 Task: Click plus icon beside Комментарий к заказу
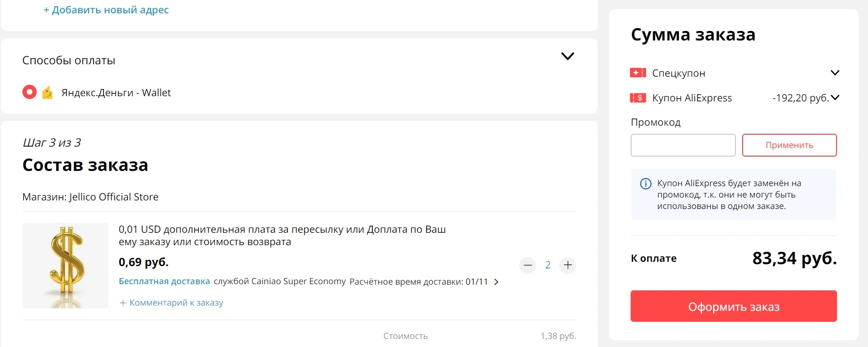pos(123,303)
